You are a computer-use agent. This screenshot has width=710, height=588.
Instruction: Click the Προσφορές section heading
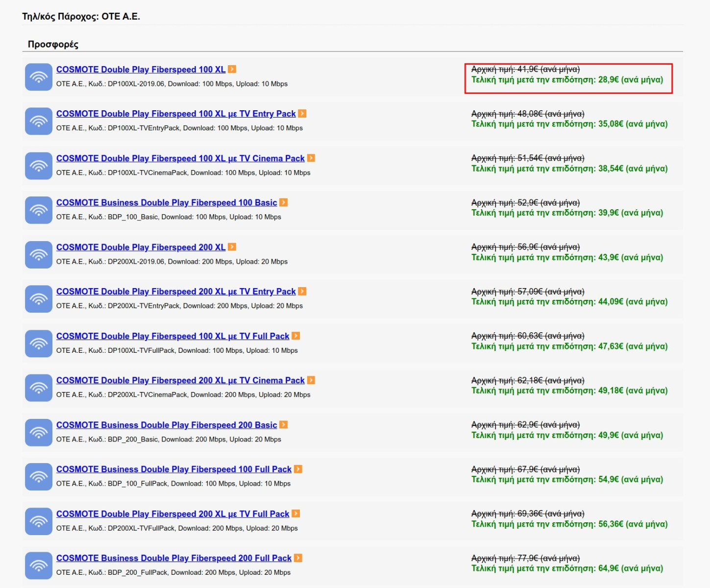(x=53, y=44)
